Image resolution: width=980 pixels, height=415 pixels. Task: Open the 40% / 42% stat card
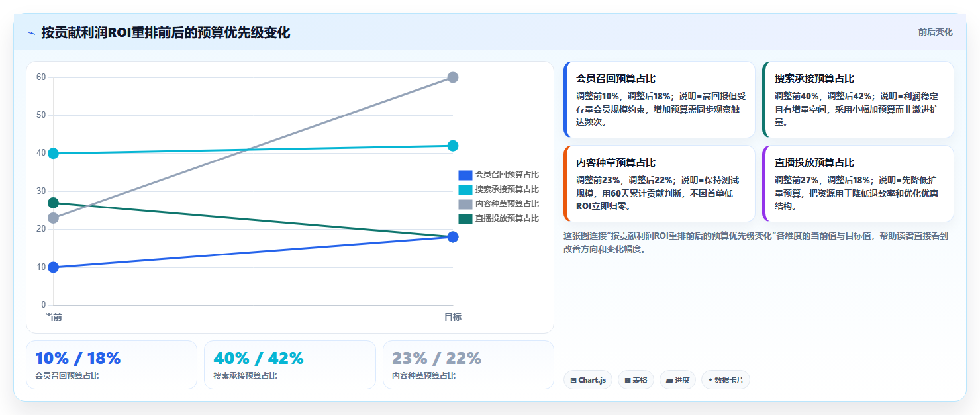(x=290, y=365)
